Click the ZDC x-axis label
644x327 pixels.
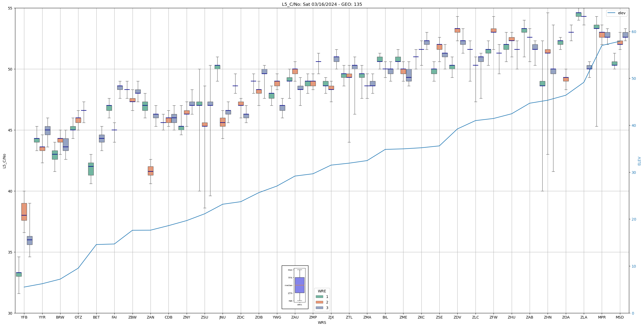point(241,317)
